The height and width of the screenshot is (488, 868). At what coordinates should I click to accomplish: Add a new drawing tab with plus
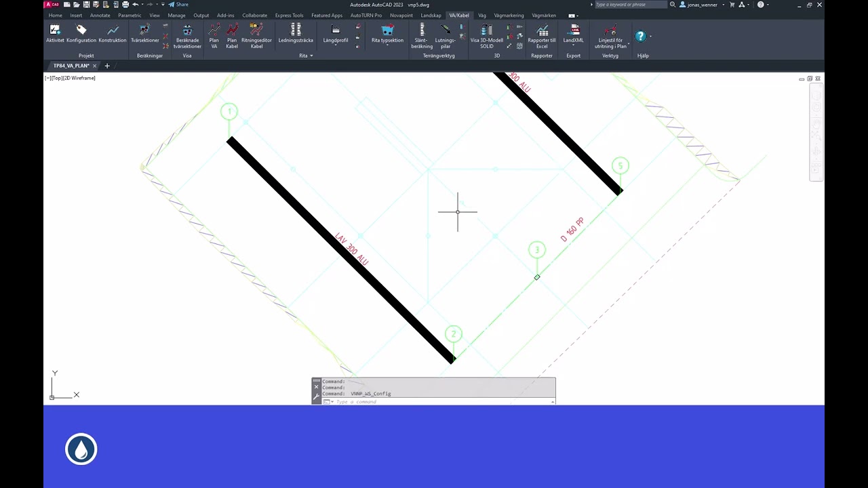tap(106, 66)
